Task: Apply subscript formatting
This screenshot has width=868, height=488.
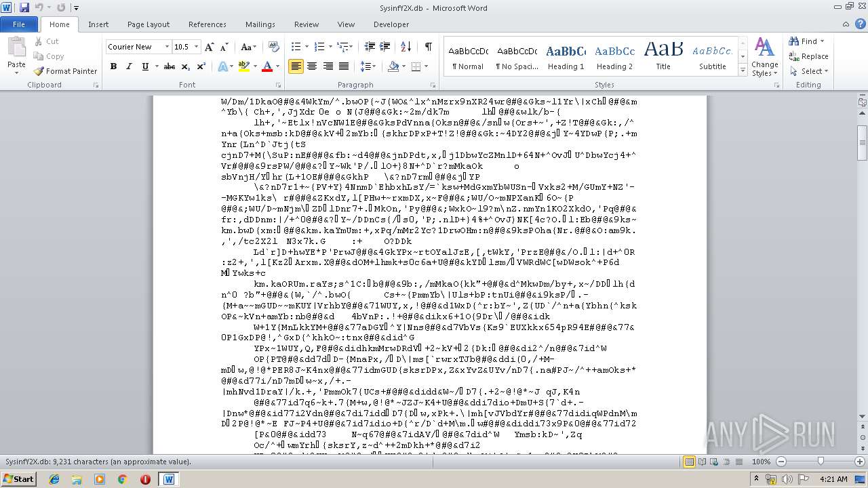Action: (186, 66)
